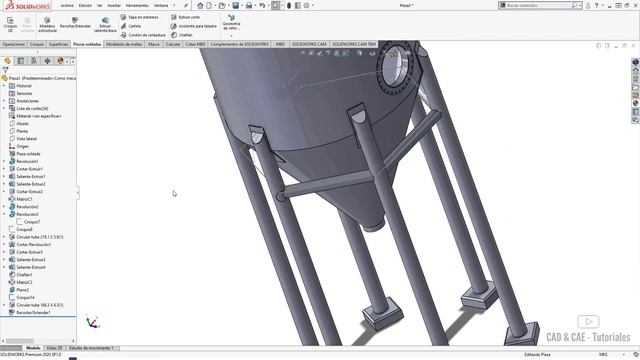
Task: Click the Select cursor tool in top toolbar
Action: [276, 6]
